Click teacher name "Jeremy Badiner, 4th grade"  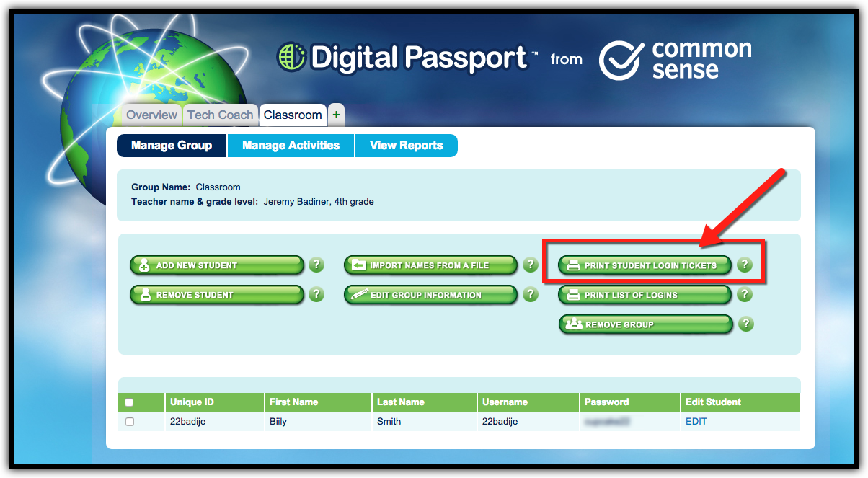tap(319, 202)
